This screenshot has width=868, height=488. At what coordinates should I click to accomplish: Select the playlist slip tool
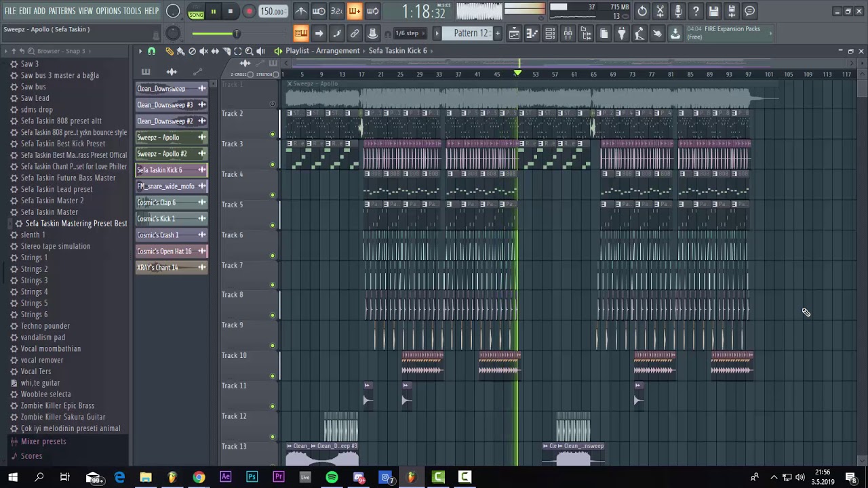pos(215,51)
